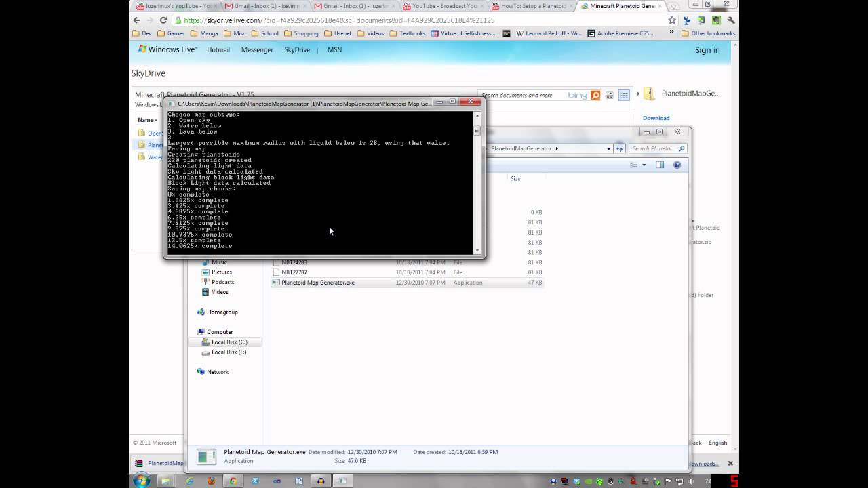Open the Chrome wrench settings menu
The height and width of the screenshot is (488, 868).
[730, 20]
